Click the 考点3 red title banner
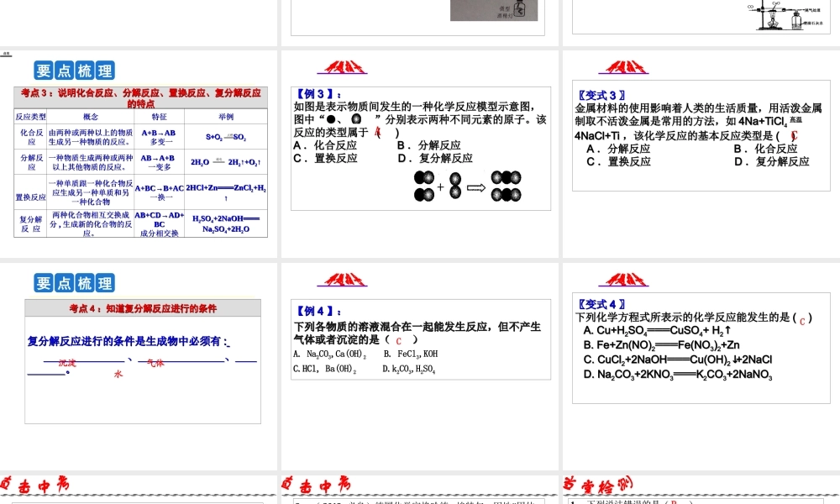840x504 pixels. coord(141,98)
